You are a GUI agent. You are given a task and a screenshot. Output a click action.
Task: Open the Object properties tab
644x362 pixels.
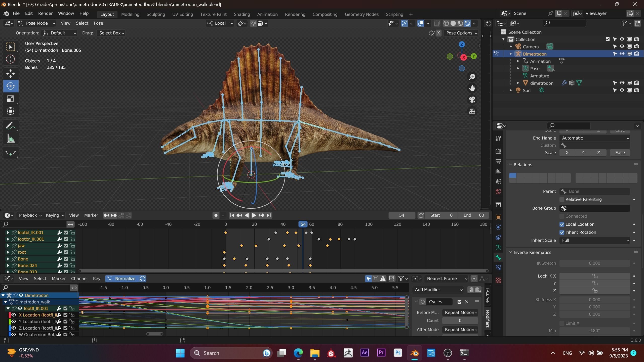(x=498, y=217)
